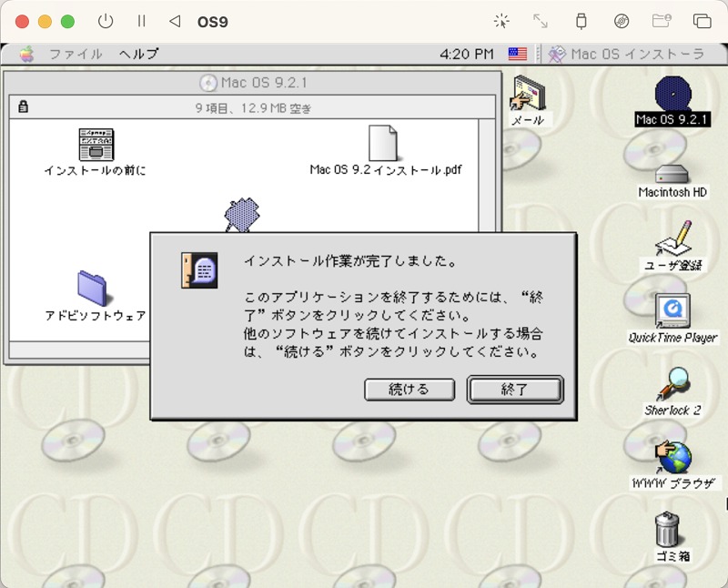Click the 4:20 PM clock
728x588 pixels.
point(466,55)
